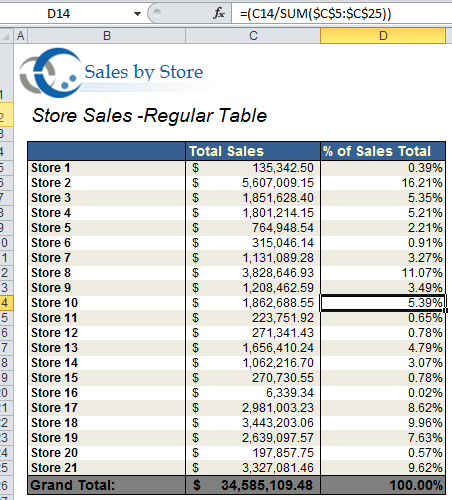Viewport: 452px width, 500px height.
Task: Click row 14 header
Action: click(6, 303)
